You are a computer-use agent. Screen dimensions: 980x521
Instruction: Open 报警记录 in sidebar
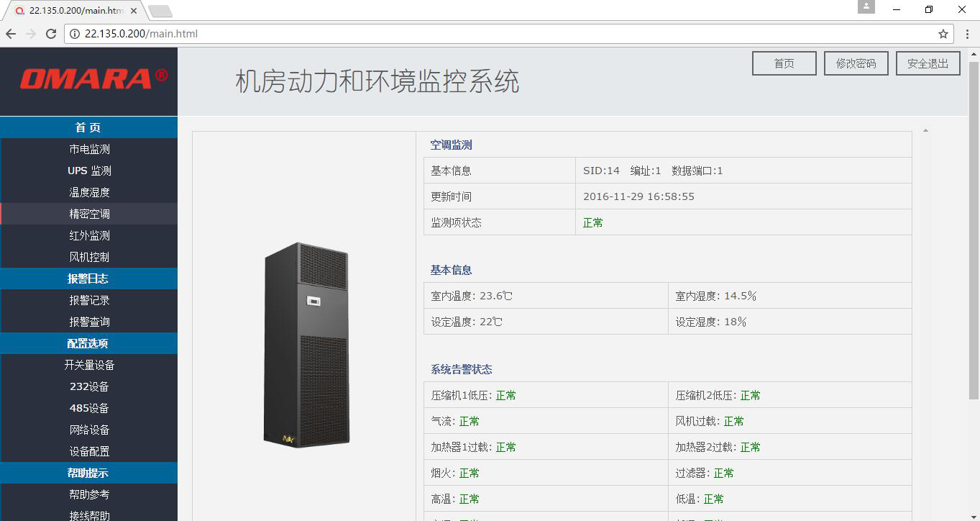89,300
